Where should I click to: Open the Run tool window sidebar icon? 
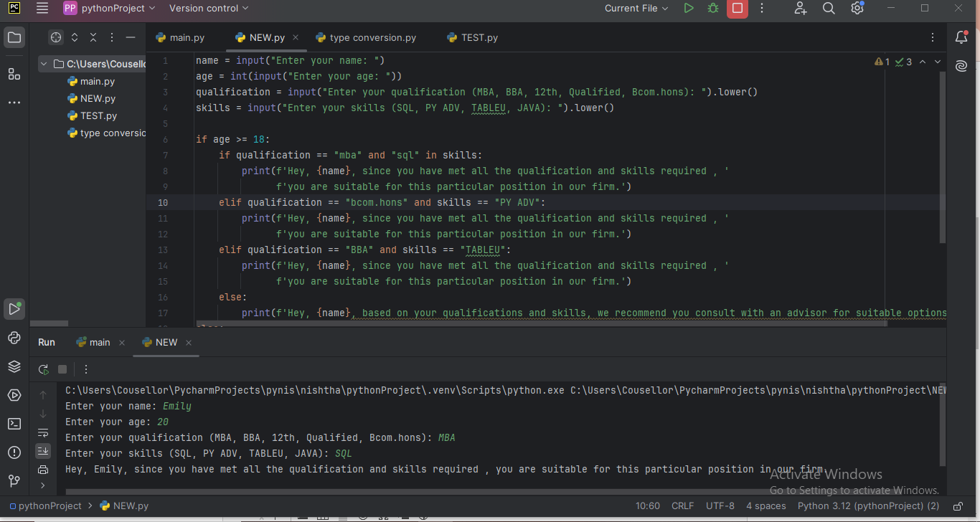tap(14, 309)
